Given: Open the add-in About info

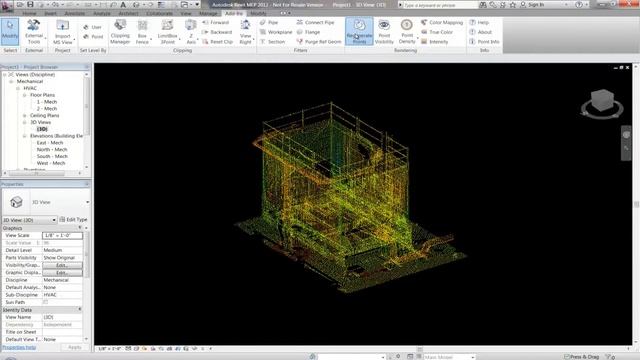Looking at the screenshot, I should (x=480, y=32).
